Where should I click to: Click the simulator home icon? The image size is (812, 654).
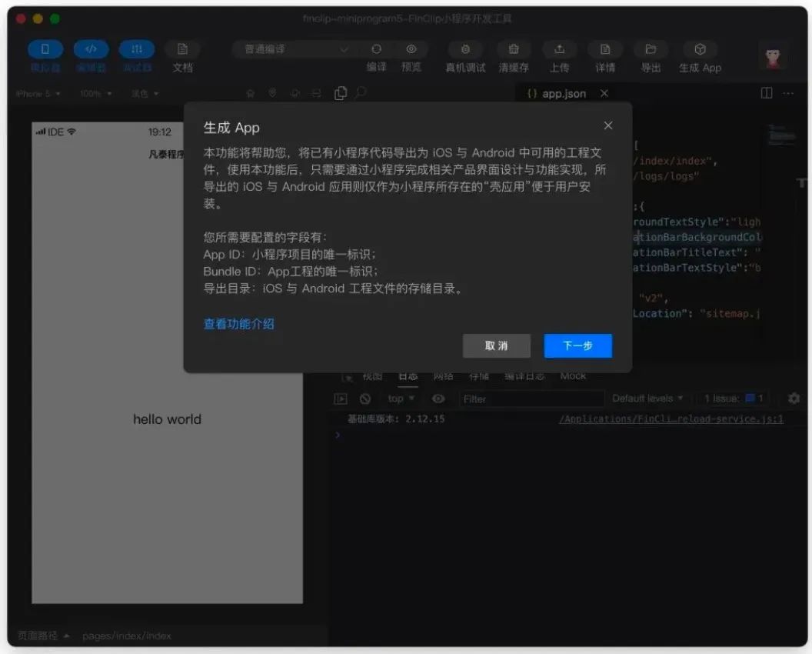(250, 93)
